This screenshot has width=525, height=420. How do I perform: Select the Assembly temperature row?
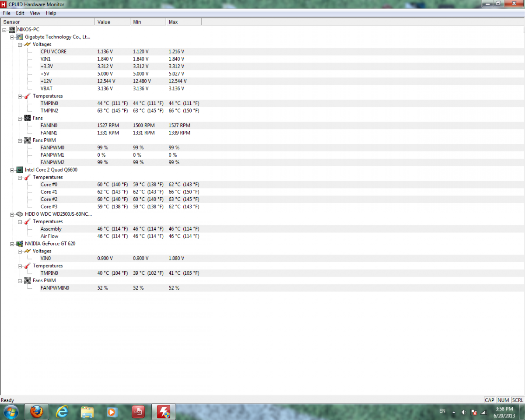pyautogui.click(x=282, y=229)
